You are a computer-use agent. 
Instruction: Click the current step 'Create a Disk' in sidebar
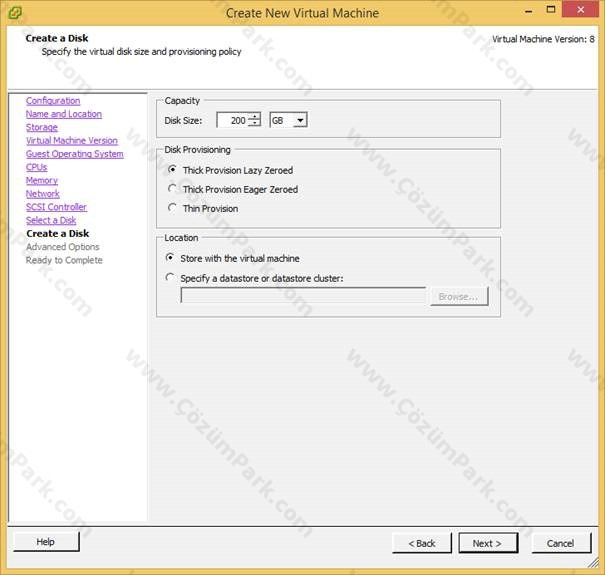point(57,233)
